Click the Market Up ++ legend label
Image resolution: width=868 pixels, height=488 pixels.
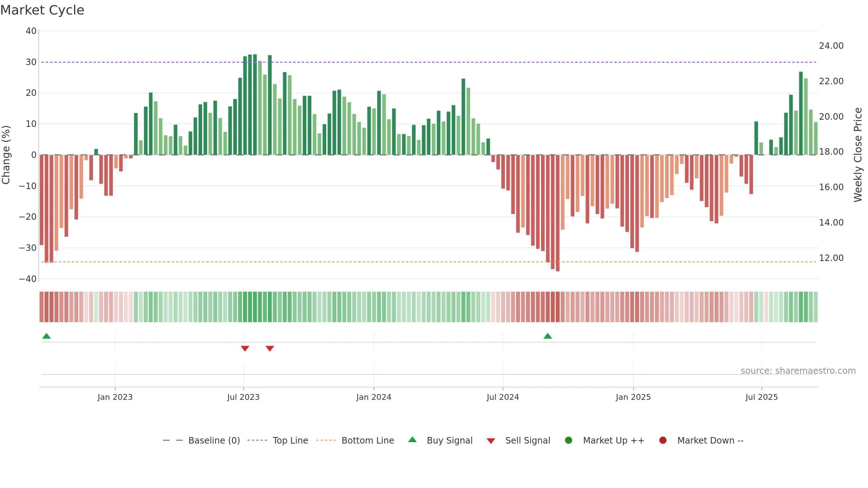point(614,440)
